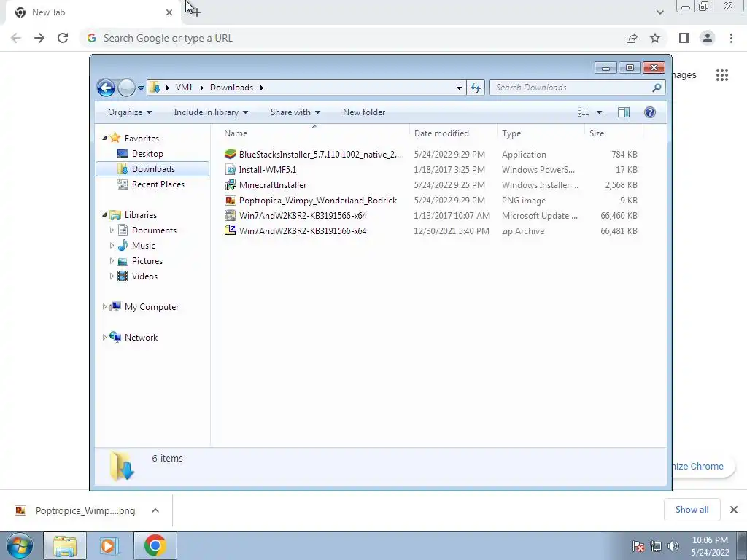Click the BlueStacksInstaller file name
747x560 pixels.
click(x=320, y=155)
